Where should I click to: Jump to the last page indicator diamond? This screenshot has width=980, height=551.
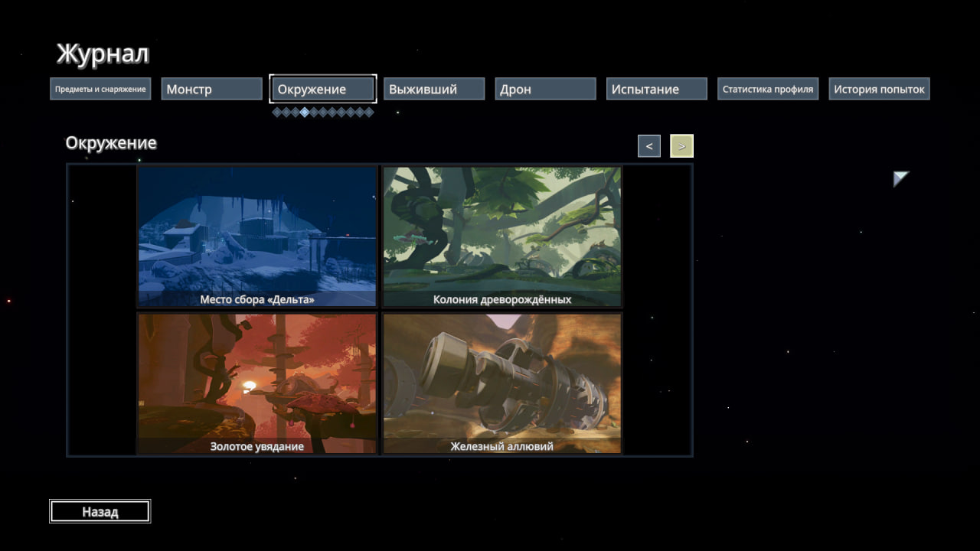click(x=369, y=112)
